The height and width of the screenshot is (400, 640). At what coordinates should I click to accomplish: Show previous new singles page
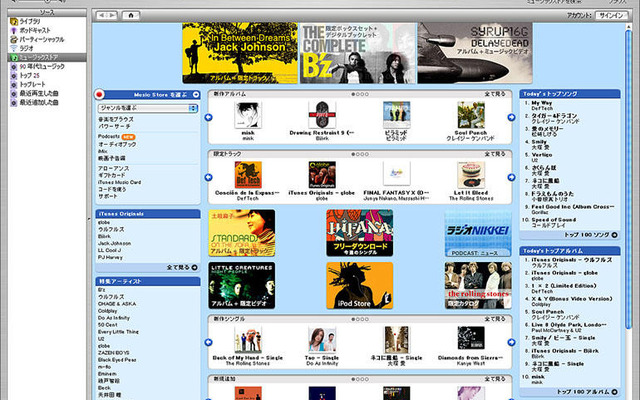(209, 342)
